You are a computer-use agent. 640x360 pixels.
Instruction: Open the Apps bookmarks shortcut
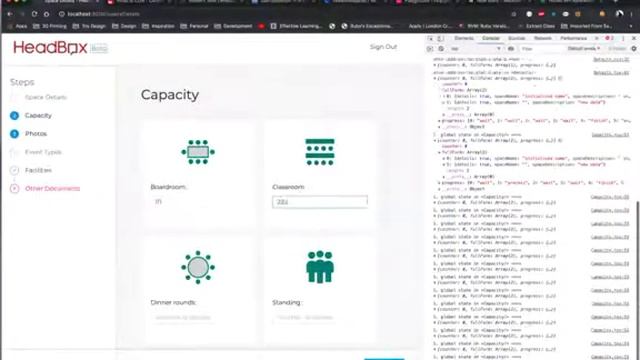18,26
